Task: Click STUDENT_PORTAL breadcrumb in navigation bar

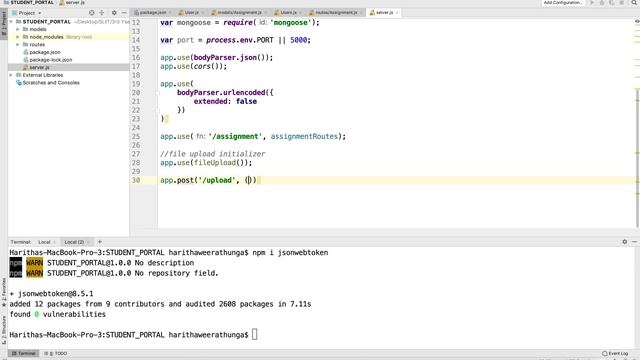Action: (29, 2)
